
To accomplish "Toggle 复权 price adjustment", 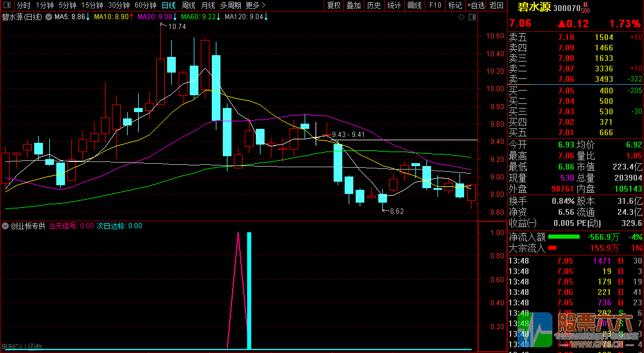I will (334, 5).
